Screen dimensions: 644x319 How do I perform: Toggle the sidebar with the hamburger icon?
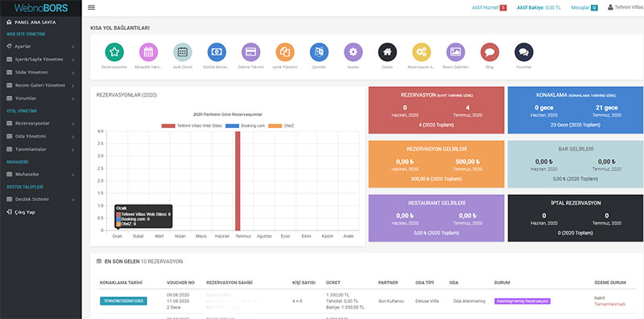pos(92,7)
